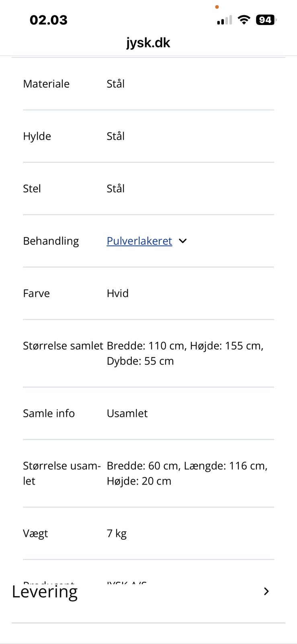The height and width of the screenshot is (644, 297).
Task: Tap the orange status dot above the status bar
Action: tap(217, 7)
